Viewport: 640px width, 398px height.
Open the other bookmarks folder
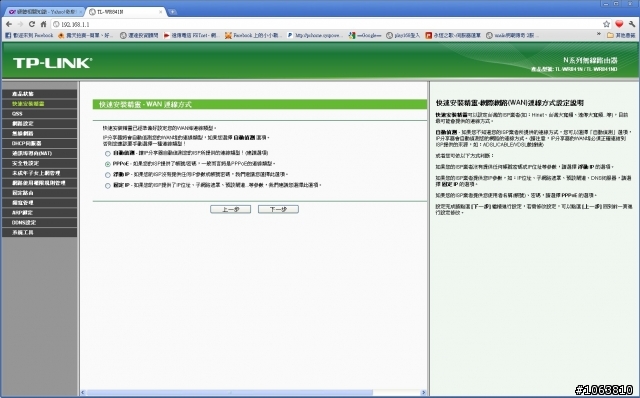pos(621,36)
